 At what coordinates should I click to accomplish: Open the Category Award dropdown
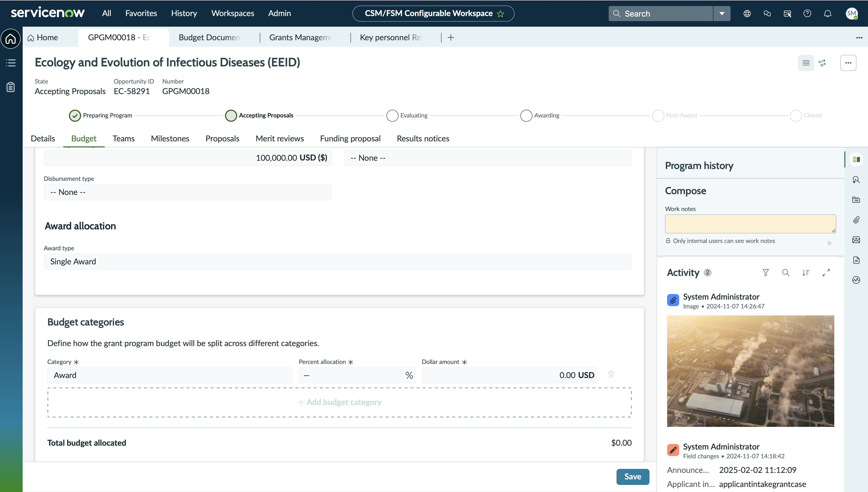pyautogui.click(x=170, y=375)
